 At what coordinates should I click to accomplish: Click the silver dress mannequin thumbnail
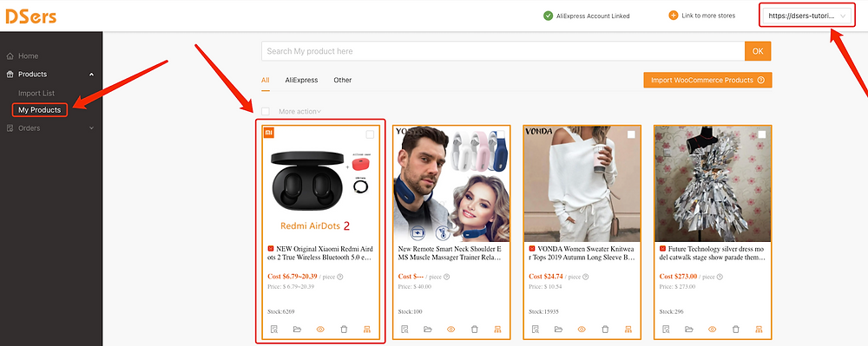(x=713, y=184)
